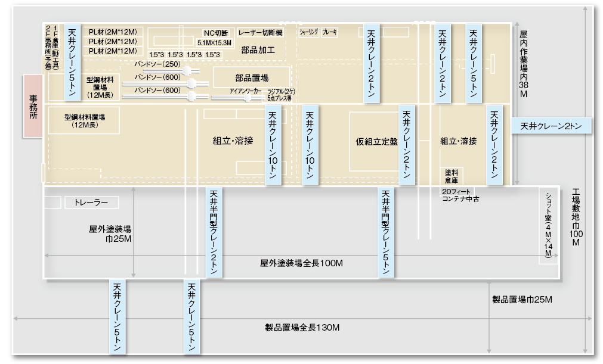Select the シャーリング machine label
The height and width of the screenshot is (364, 603).
click(309, 32)
